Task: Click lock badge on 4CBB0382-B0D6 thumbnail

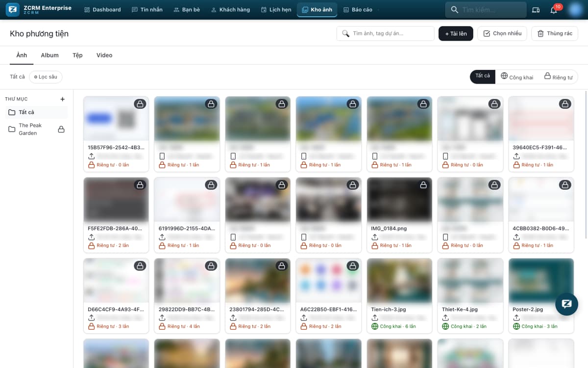Action: coord(565,185)
